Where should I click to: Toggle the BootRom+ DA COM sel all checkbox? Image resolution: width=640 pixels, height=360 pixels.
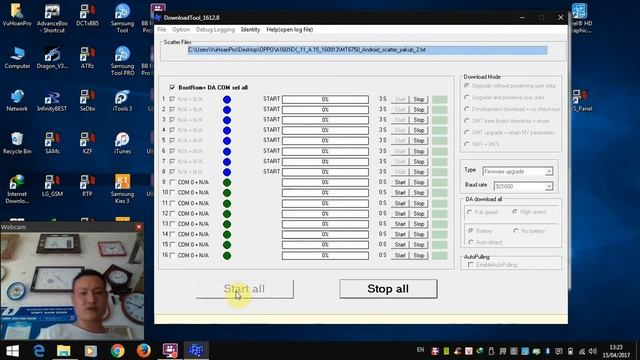(172, 87)
